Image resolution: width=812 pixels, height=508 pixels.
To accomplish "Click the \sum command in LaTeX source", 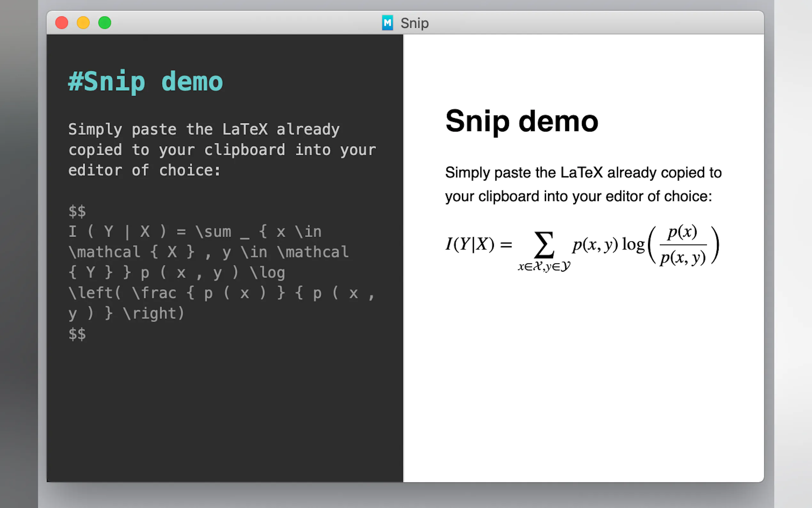I will coord(214,232).
